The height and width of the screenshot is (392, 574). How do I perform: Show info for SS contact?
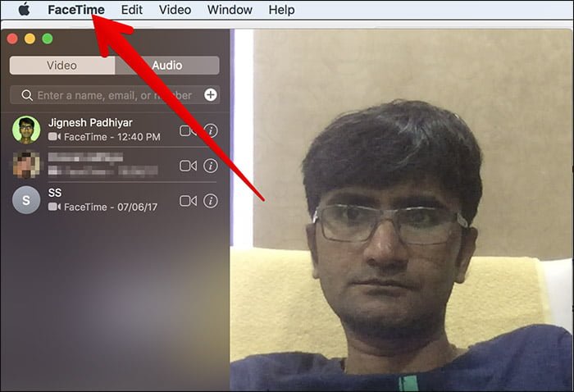[x=211, y=201]
